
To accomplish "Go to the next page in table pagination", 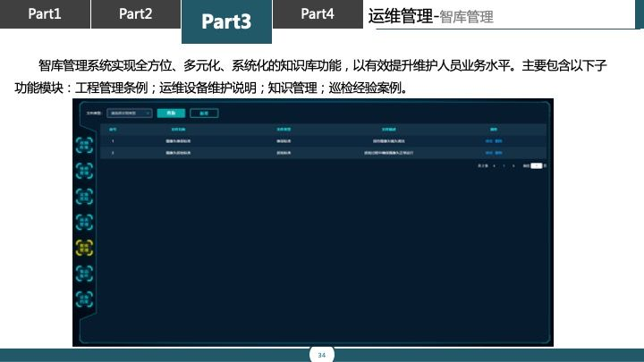I will pos(513,166).
